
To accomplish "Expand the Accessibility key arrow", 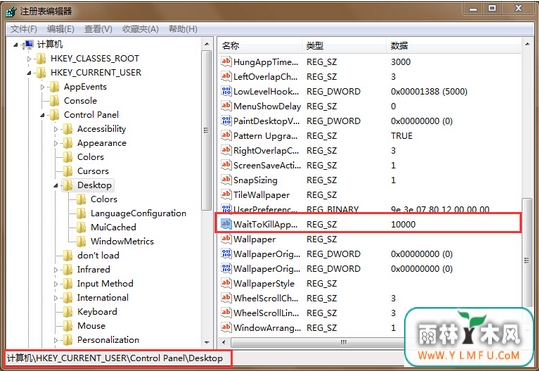I will [56, 129].
